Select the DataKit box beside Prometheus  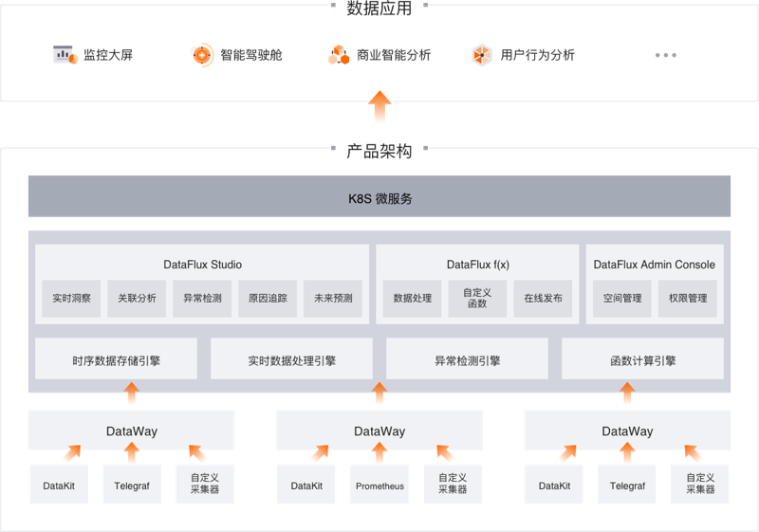point(306,485)
